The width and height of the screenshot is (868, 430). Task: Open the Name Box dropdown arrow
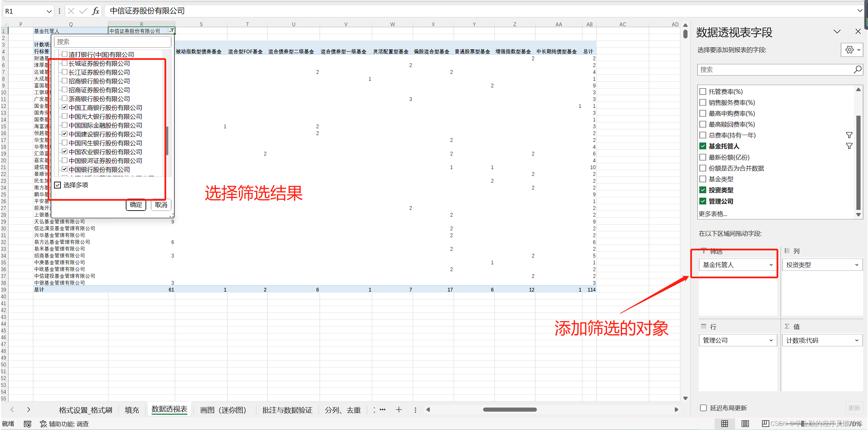(49, 11)
